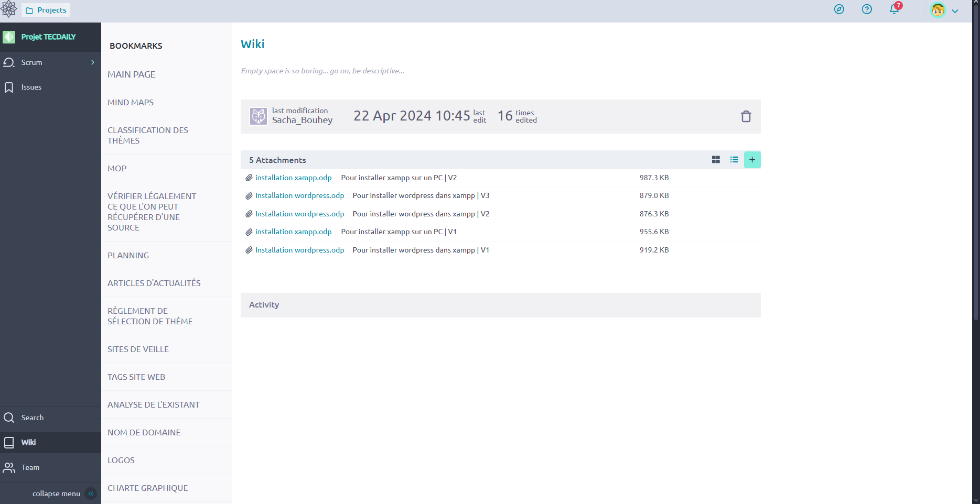Add a new attachment with plus button
This screenshot has width=980, height=504.
click(x=752, y=160)
